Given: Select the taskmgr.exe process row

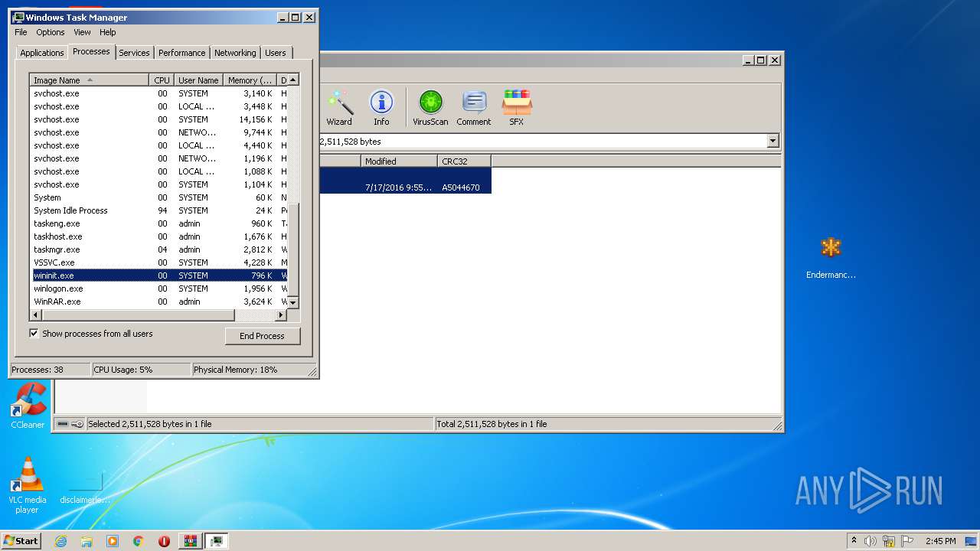Looking at the screenshot, I should click(158, 249).
